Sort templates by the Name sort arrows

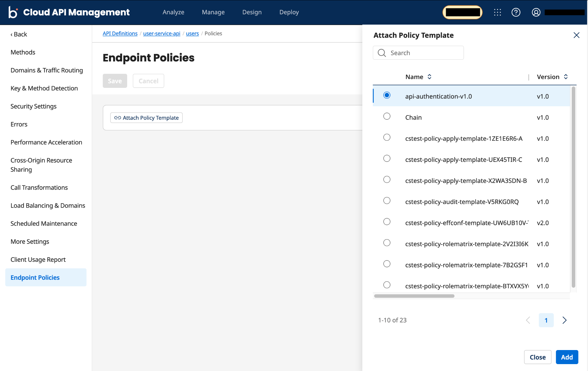[429, 77]
